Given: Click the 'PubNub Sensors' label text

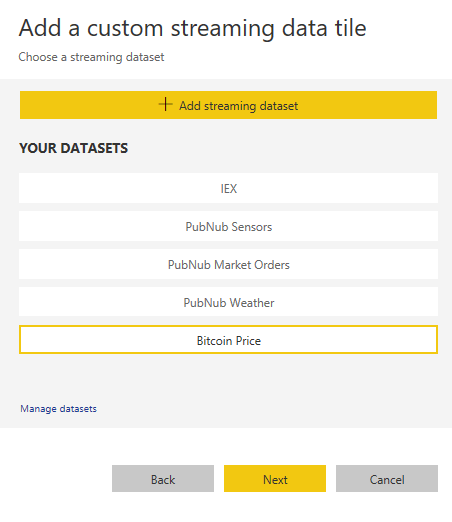Looking at the screenshot, I should click(229, 227).
